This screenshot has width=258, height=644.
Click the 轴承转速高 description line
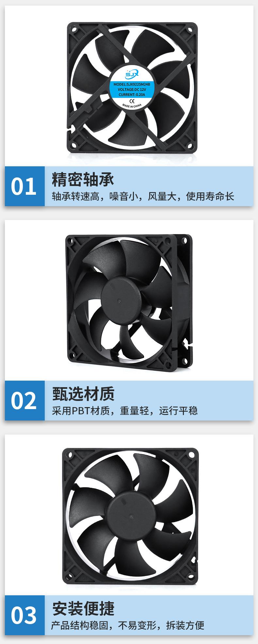click(143, 197)
